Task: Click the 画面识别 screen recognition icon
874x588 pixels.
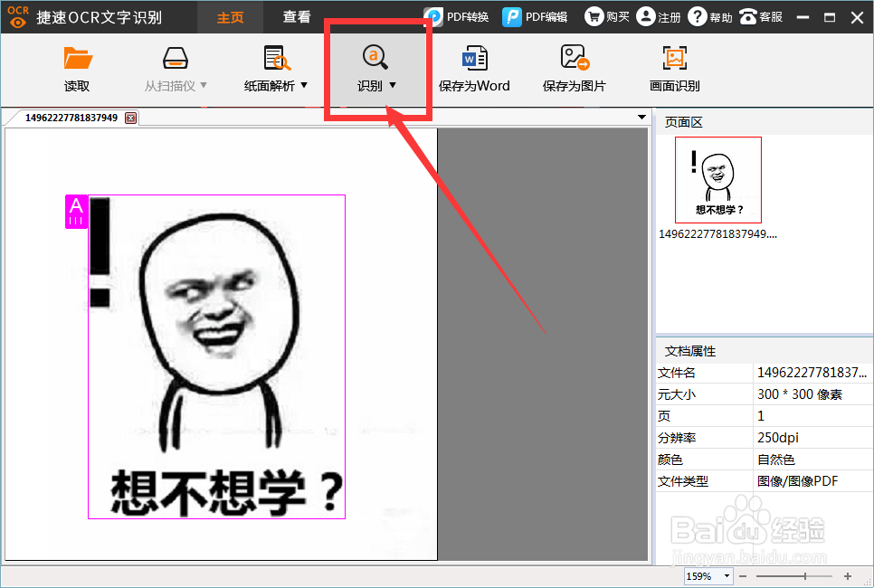Action: [x=674, y=58]
